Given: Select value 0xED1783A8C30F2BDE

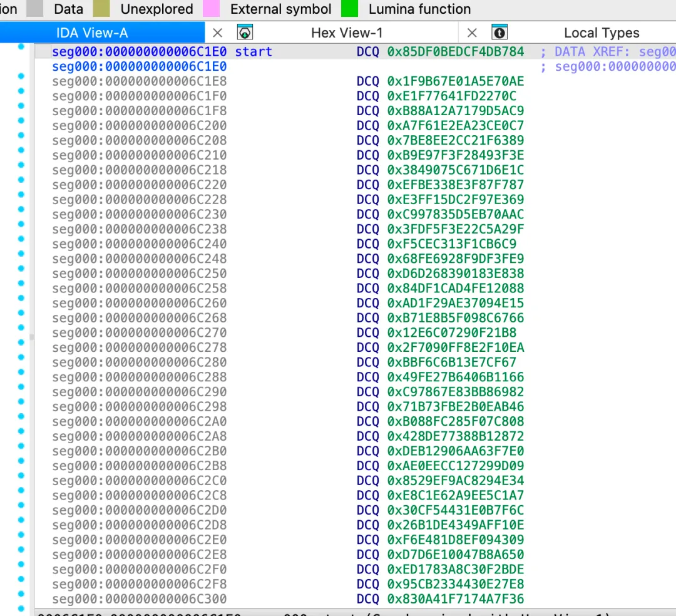Looking at the screenshot, I should click(x=455, y=570).
